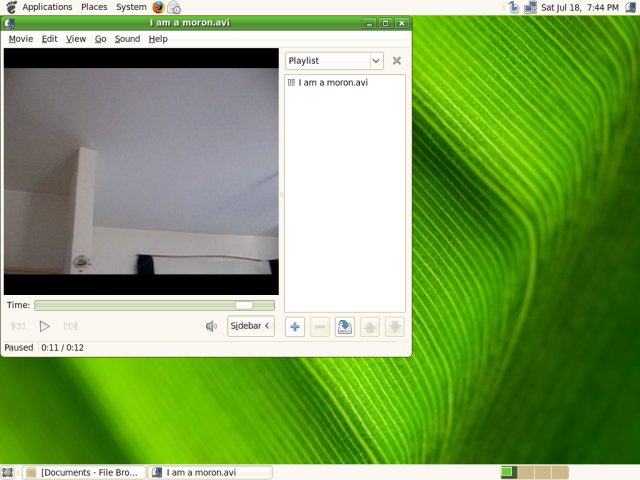Open the Movie menu
Screen dimensions: 640x480
[21, 39]
